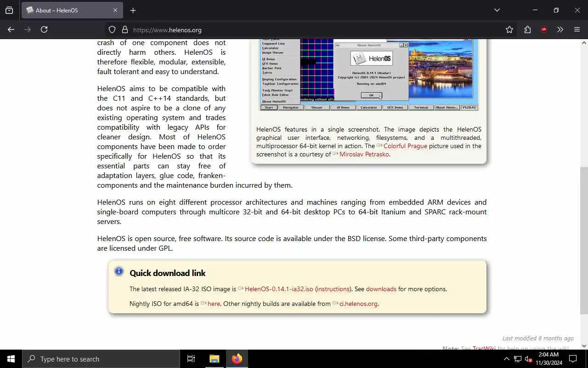Click the Firefox View icon
Image resolution: width=588 pixels, height=368 pixels.
(9, 10)
